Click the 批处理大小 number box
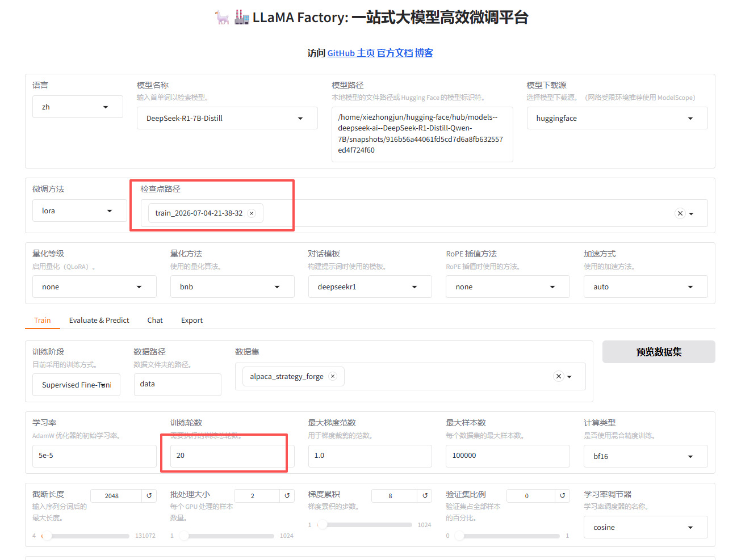Image resolution: width=737 pixels, height=560 pixels. pyautogui.click(x=257, y=496)
